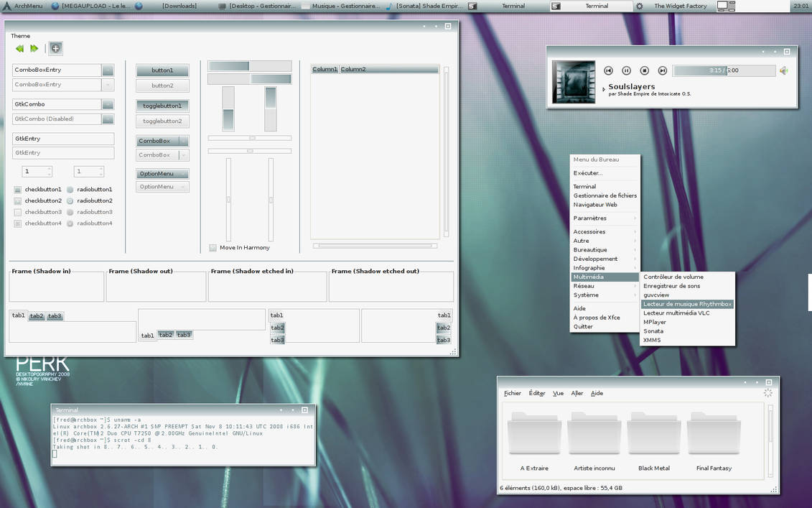Click the green forward arrow in Theme toolbar
The width and height of the screenshot is (812, 508).
34,49
